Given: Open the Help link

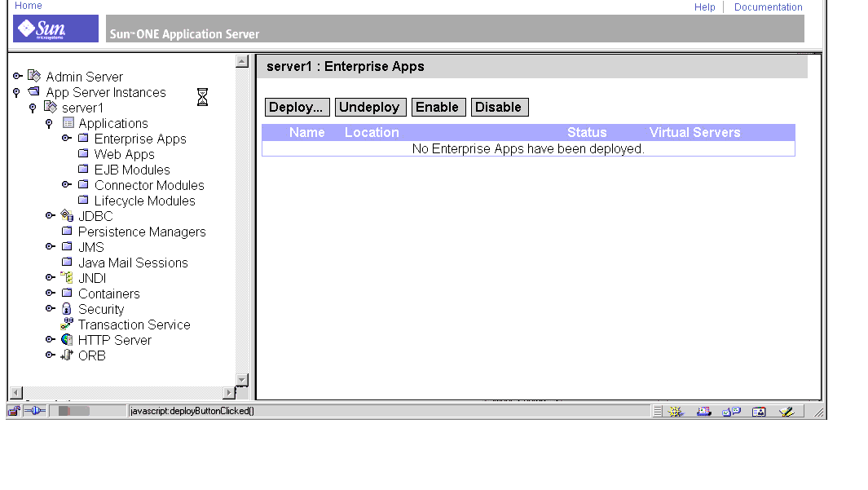Looking at the screenshot, I should tap(705, 7).
